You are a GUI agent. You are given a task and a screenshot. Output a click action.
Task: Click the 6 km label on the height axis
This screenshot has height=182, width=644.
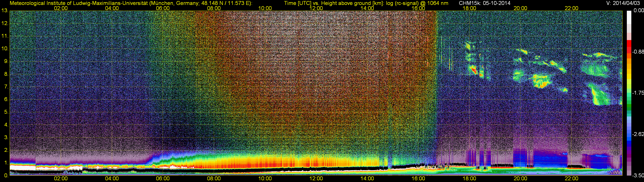point(6,100)
